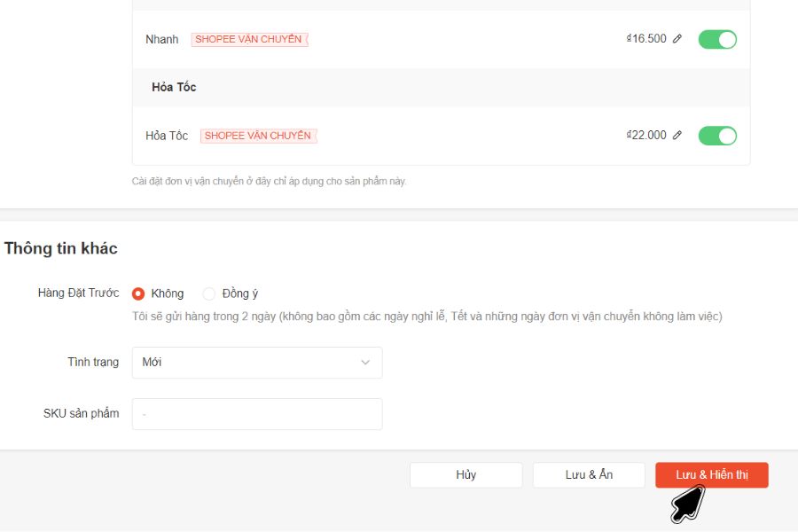Click the ₫16.500 shipping price
The height and width of the screenshot is (532, 798).
[646, 39]
